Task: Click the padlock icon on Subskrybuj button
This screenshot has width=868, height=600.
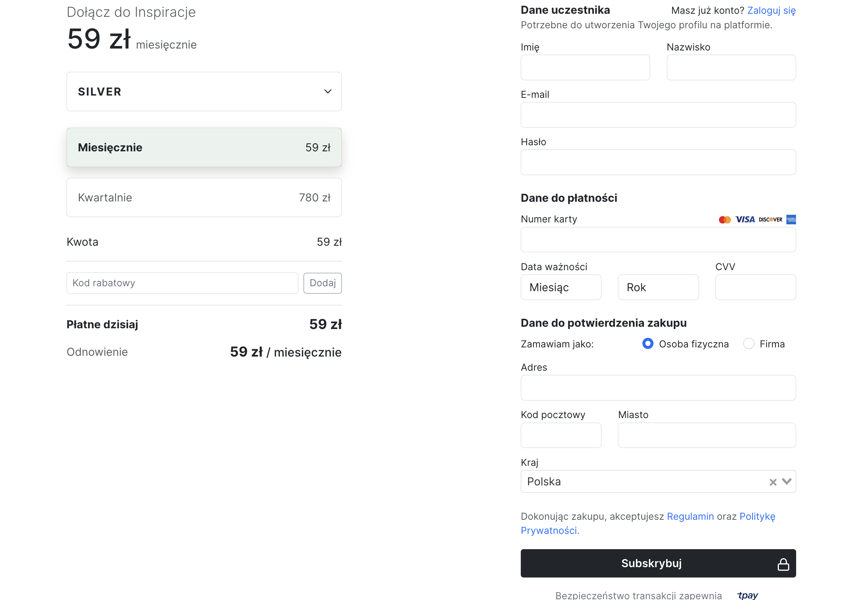Action: click(x=783, y=564)
